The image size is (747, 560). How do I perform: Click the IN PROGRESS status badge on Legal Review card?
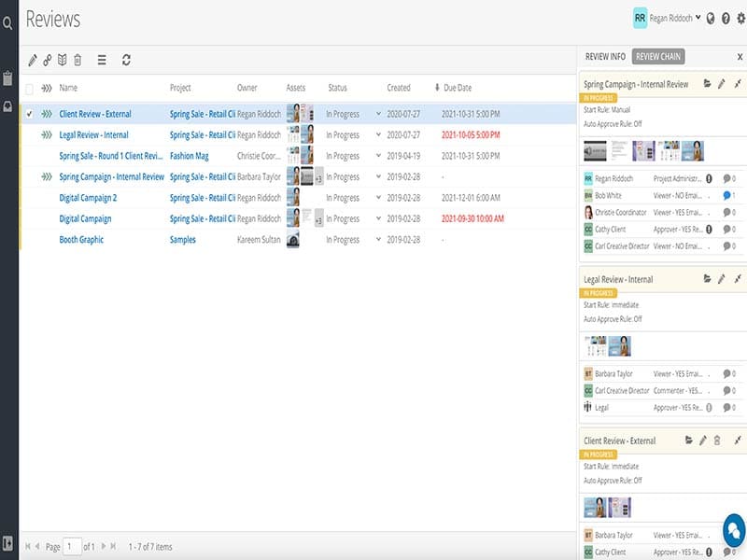pos(600,292)
